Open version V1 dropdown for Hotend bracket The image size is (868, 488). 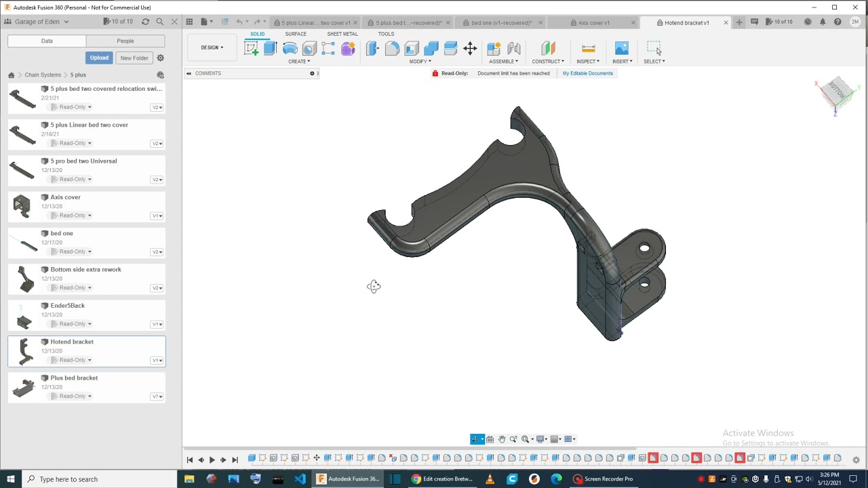pyautogui.click(x=157, y=361)
